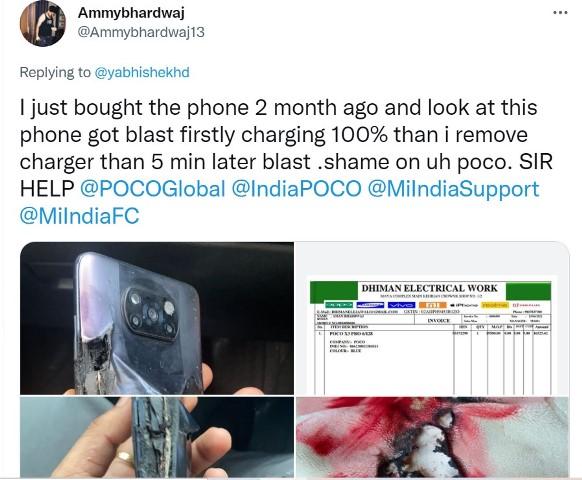Open the three-dot more options menu
582x480 pixels.
pyautogui.click(x=560, y=13)
